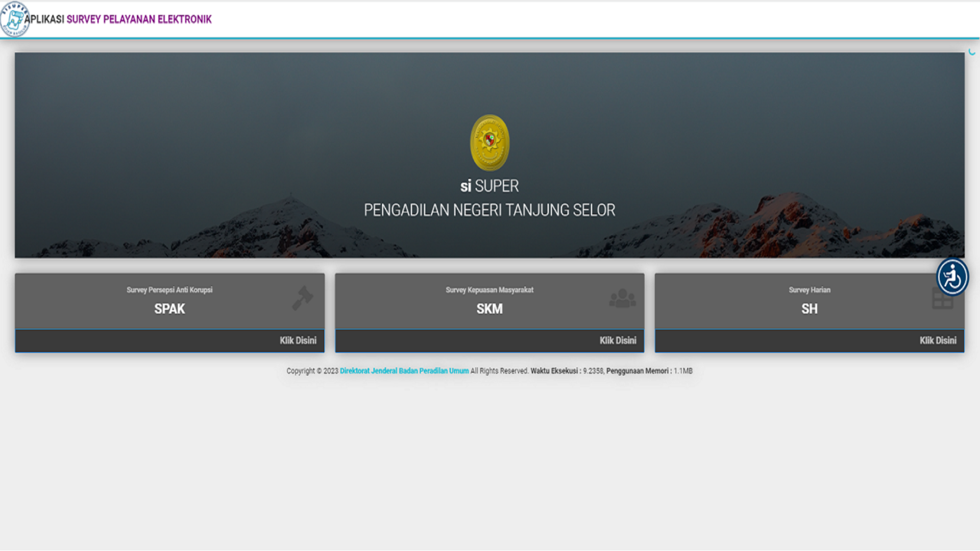The height and width of the screenshot is (551, 980).
Task: Click Survey Kepuasan Masyarakat label
Action: coord(489,290)
